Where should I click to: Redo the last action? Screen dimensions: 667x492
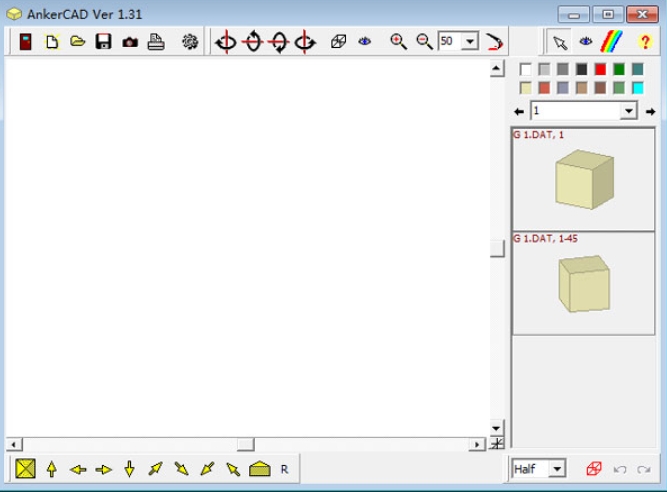[x=644, y=469]
